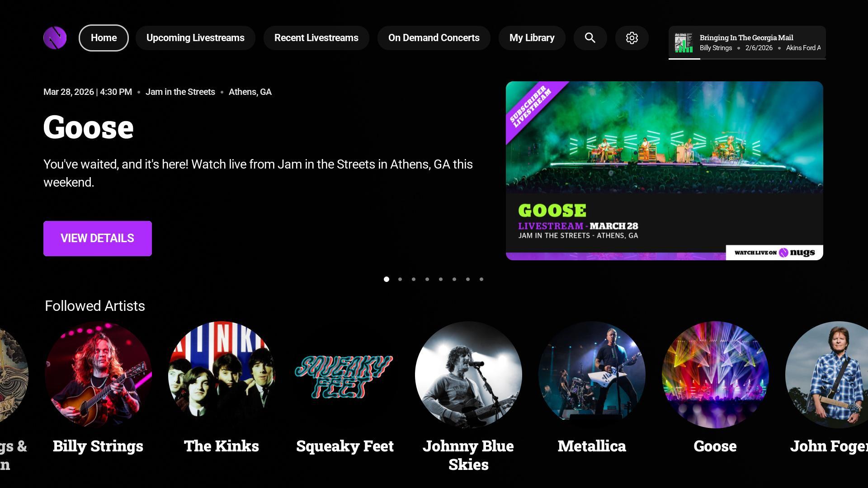Jump to second carousel slide dot
This screenshot has height=488, width=868.
pyautogui.click(x=400, y=279)
